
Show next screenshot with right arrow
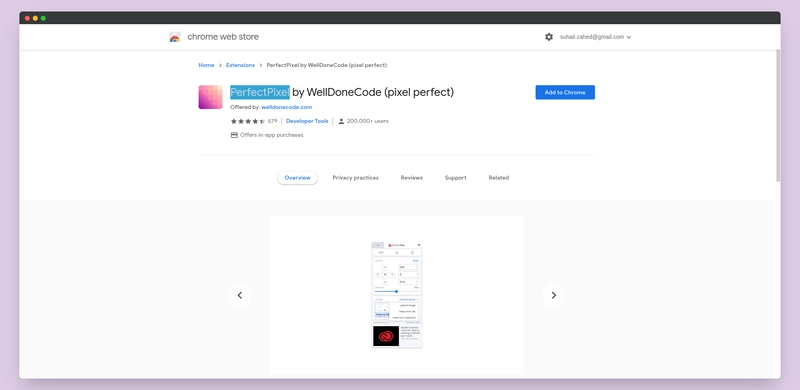tap(554, 295)
